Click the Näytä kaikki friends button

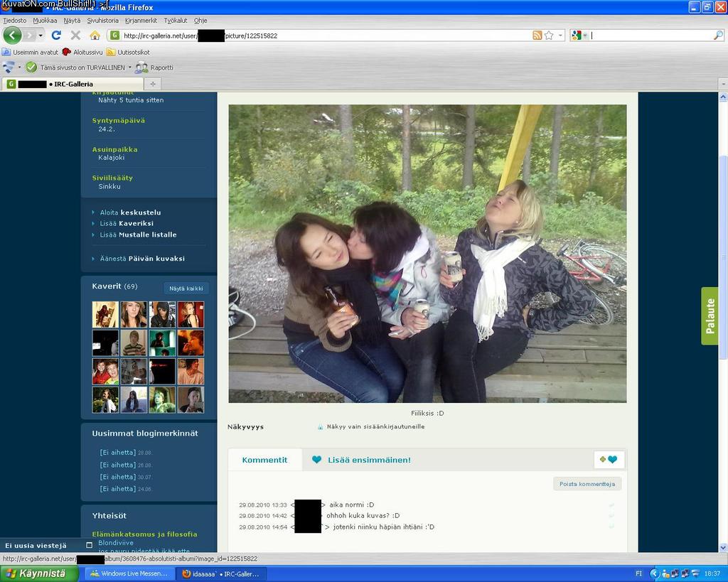click(186, 289)
